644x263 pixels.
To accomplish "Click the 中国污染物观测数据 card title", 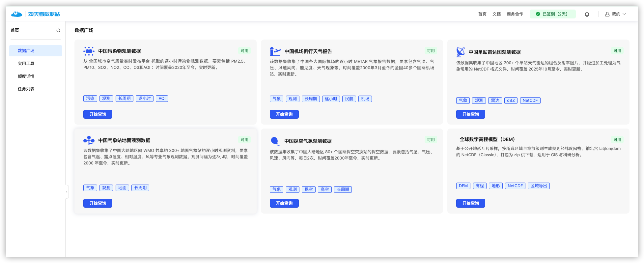I will pos(120,51).
